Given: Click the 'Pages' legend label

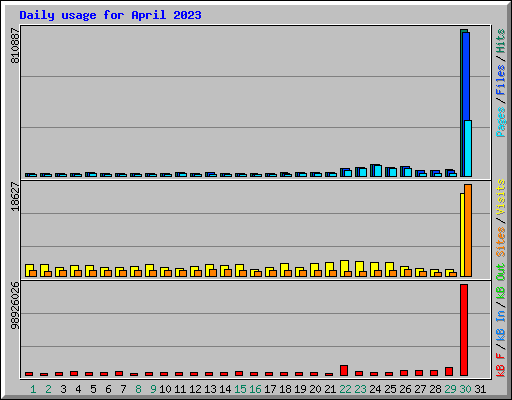Looking at the screenshot, I should pos(501,122).
